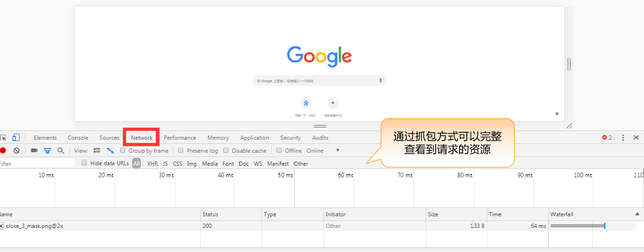The image size is (644, 252).
Task: Open the Baidu shortcut tile
Action: [x=306, y=103]
